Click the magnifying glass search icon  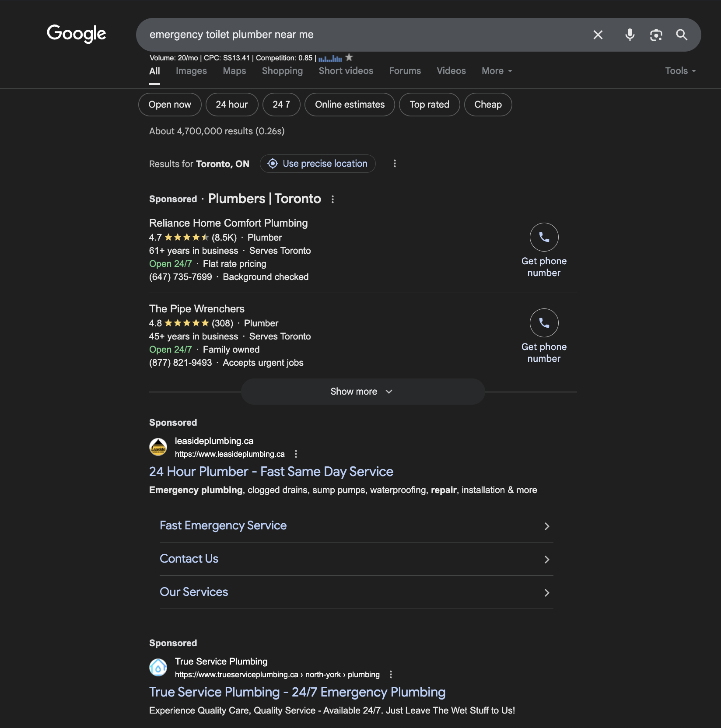682,35
